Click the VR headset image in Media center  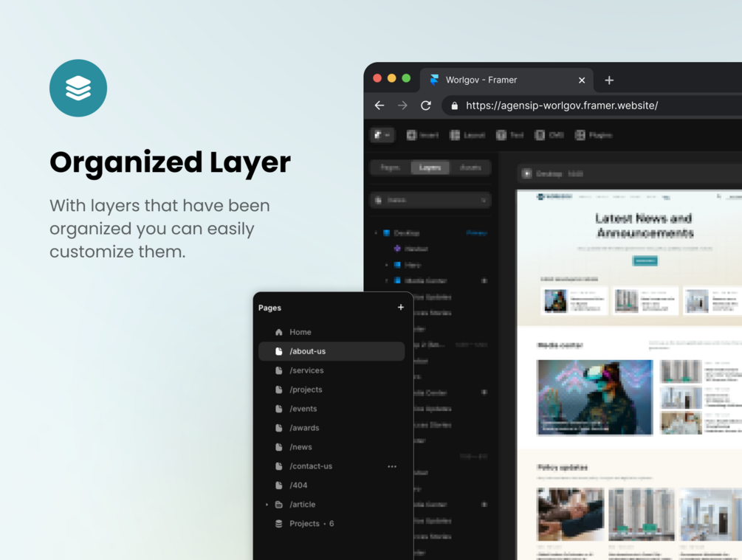pyautogui.click(x=595, y=397)
